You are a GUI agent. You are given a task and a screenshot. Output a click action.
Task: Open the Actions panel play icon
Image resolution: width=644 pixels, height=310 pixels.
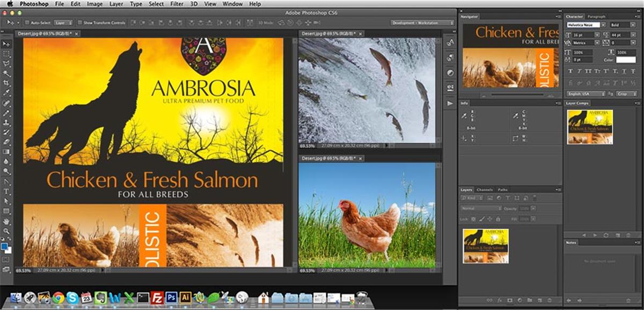450,102
